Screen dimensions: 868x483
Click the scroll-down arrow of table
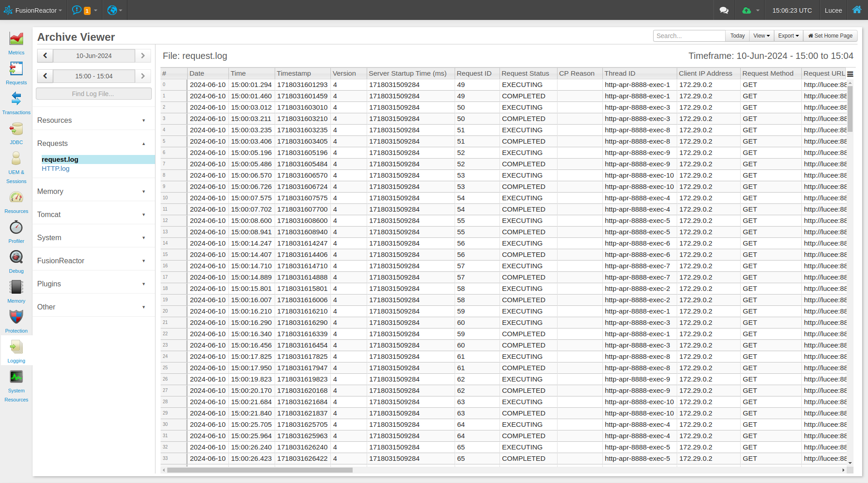point(850,463)
